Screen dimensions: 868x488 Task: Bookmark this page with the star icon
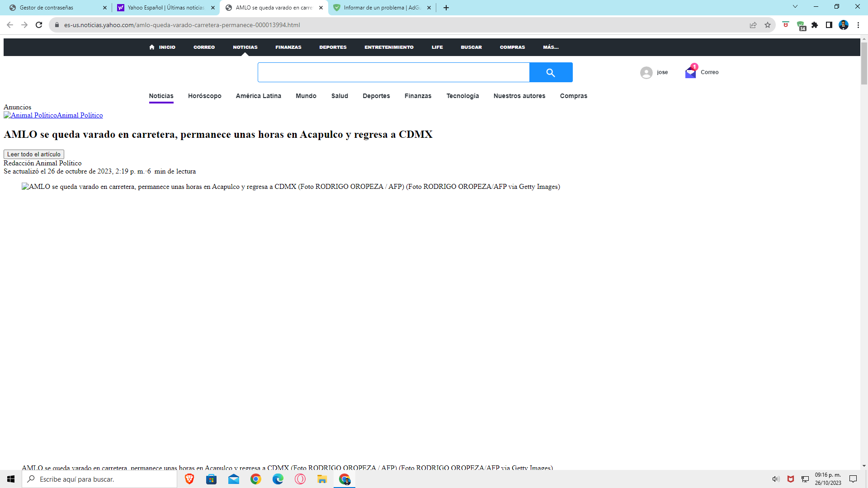tap(767, 25)
